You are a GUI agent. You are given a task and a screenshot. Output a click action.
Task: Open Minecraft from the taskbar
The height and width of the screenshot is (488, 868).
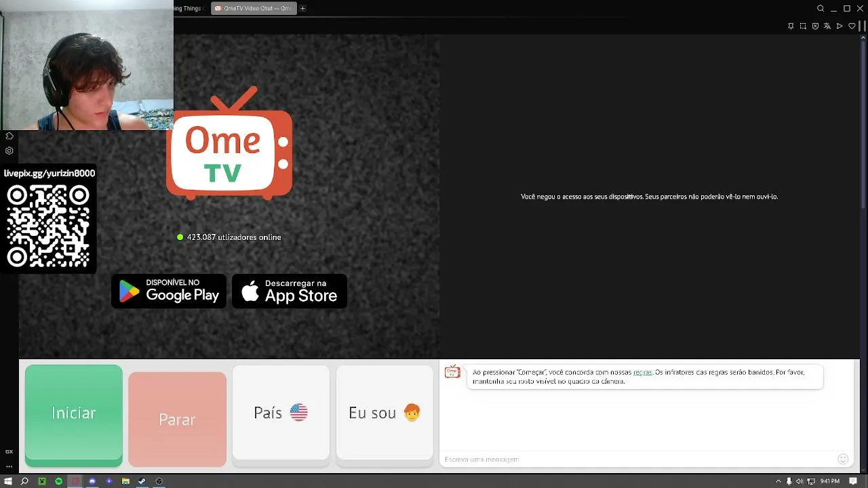(x=41, y=481)
